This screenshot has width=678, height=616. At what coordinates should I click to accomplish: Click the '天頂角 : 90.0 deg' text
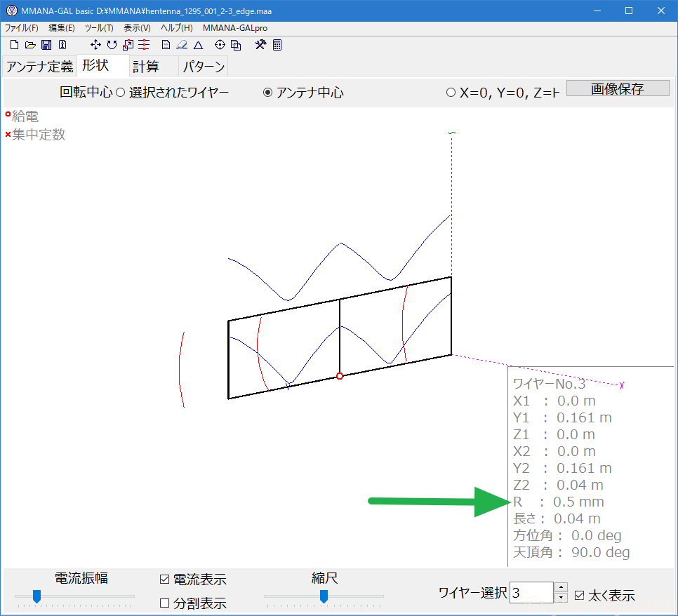[571, 552]
